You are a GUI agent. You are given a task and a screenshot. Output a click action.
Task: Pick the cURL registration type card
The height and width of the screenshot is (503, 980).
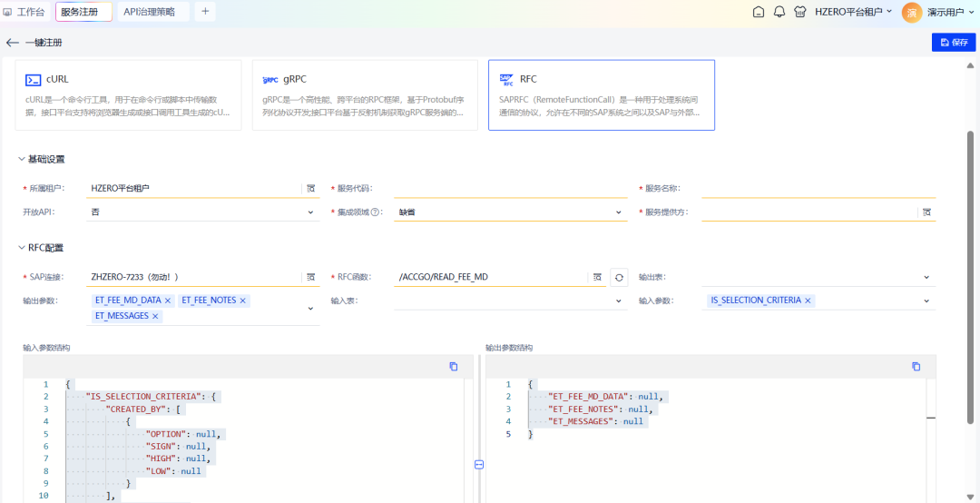[128, 95]
